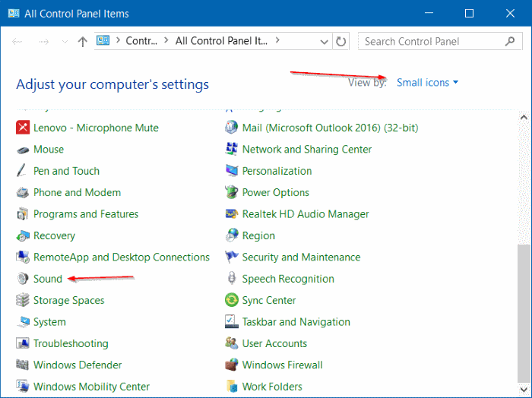Open the Recovery icon
The height and width of the screenshot is (398, 532).
point(23,235)
